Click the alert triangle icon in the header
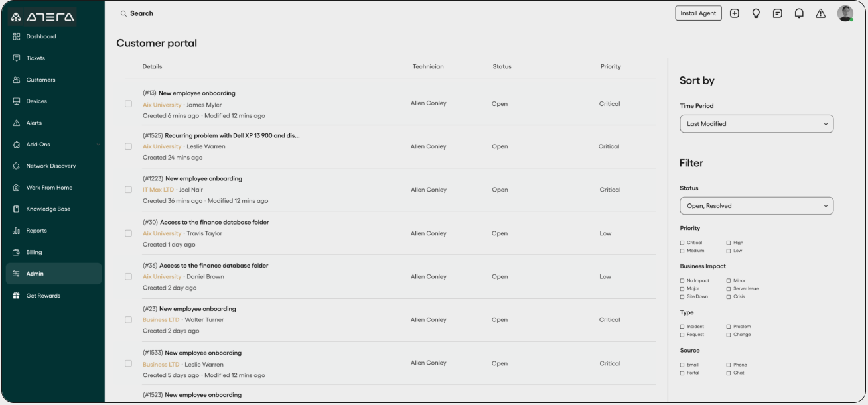The height and width of the screenshot is (405, 868). pos(821,13)
